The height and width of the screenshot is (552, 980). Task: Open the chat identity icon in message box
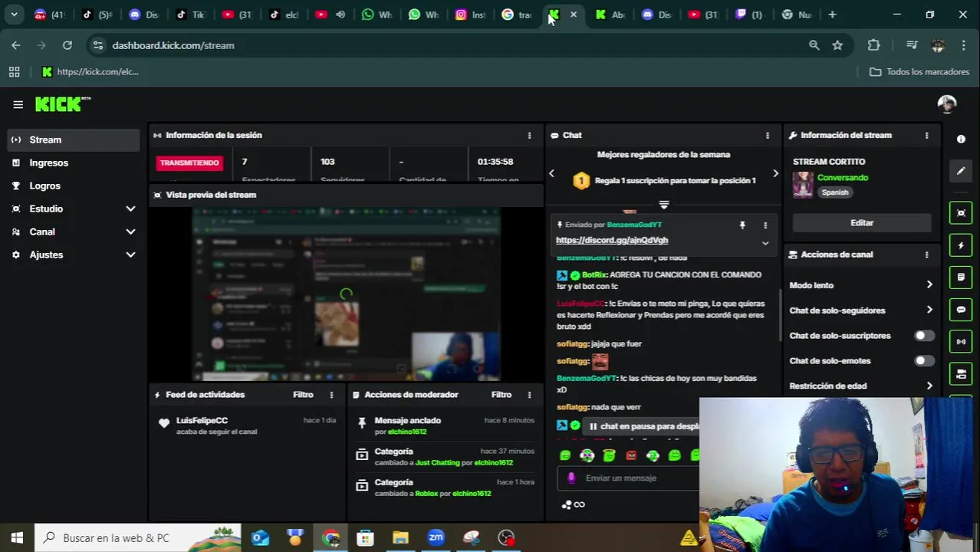coord(571,478)
